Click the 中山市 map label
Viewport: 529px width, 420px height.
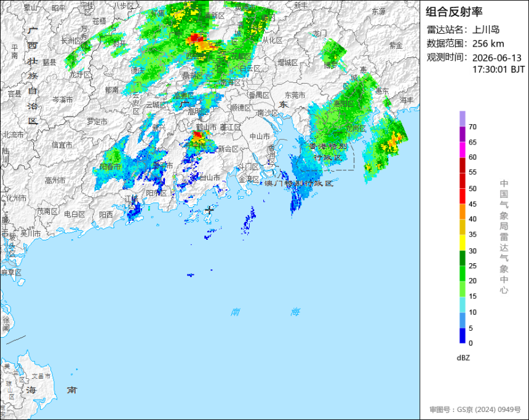(x=260, y=137)
